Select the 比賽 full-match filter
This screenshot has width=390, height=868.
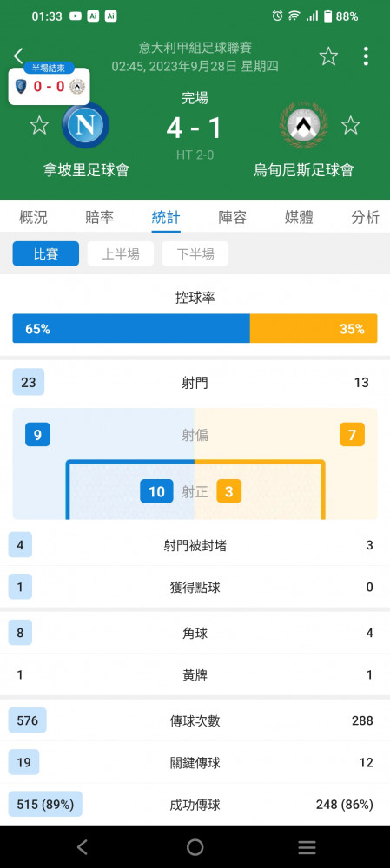pos(46,254)
